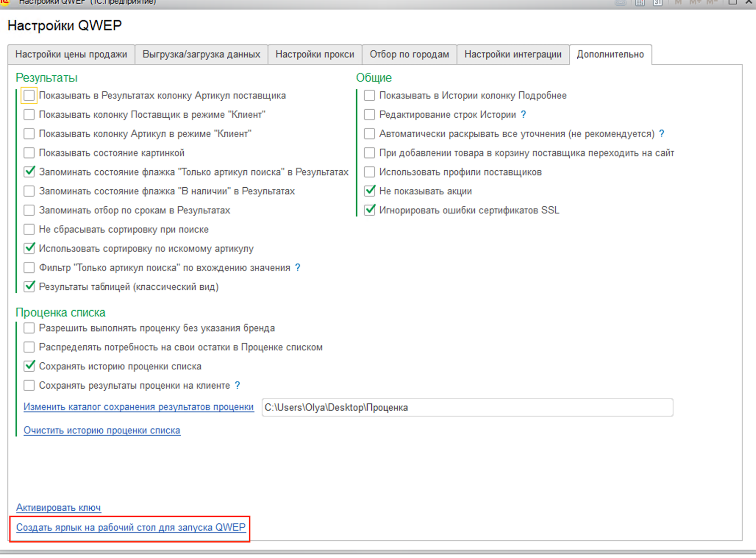The width and height of the screenshot is (756, 558).
Task: Uncheck Результаты таблицей (классический вид)
Action: (x=29, y=287)
